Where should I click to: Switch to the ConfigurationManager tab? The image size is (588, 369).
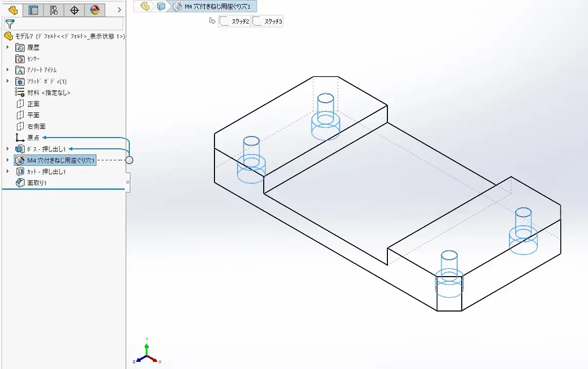tap(54, 10)
